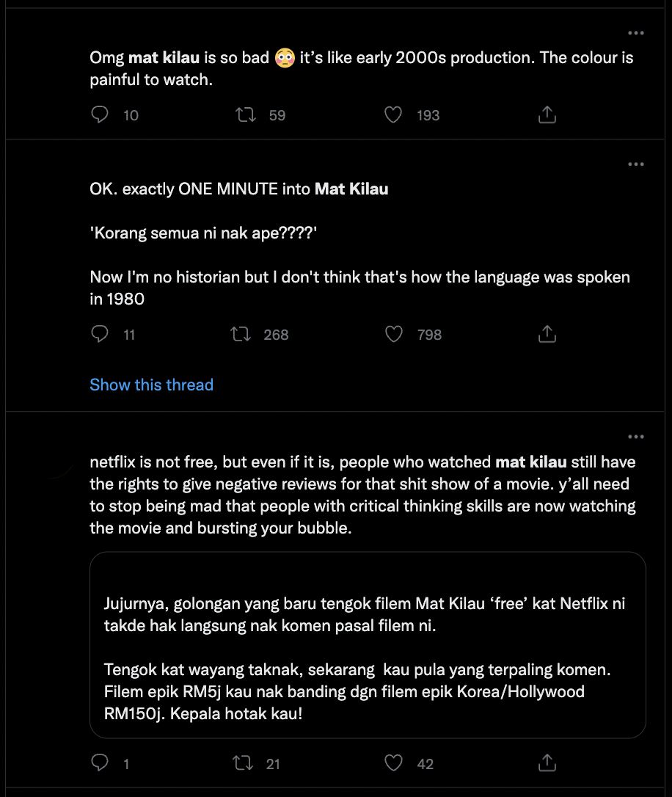Retweet the tweet with 59 retweets
Image resolution: width=672 pixels, height=797 pixels.
coord(244,115)
